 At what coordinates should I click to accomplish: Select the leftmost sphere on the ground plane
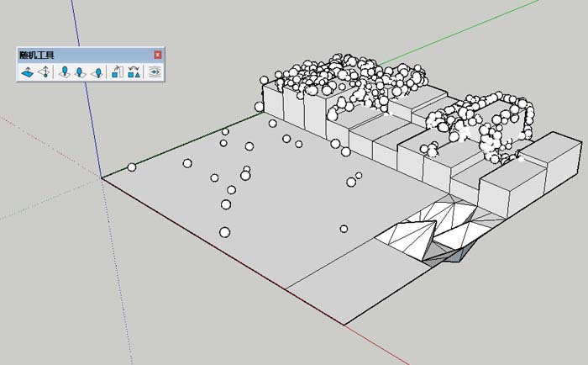coord(131,167)
